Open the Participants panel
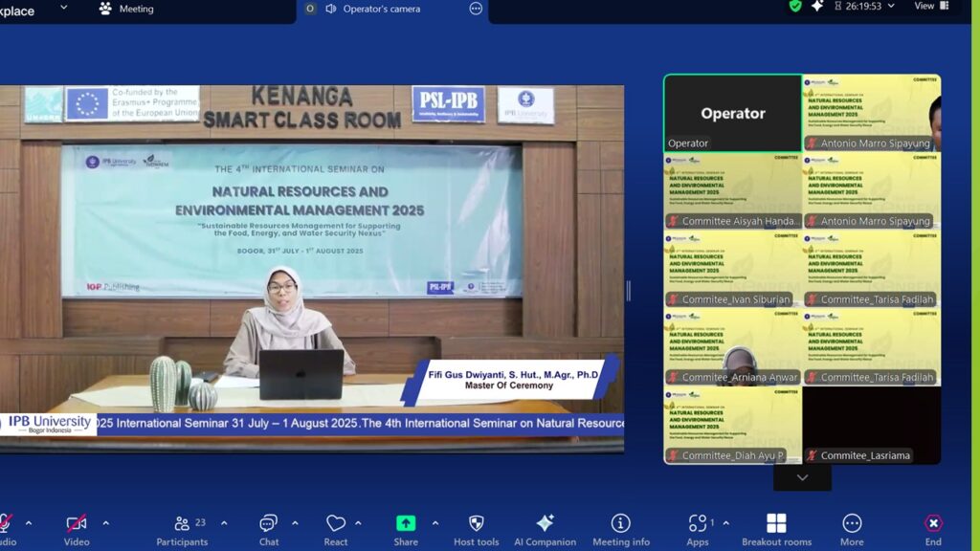Image resolution: width=980 pixels, height=551 pixels. [x=182, y=524]
